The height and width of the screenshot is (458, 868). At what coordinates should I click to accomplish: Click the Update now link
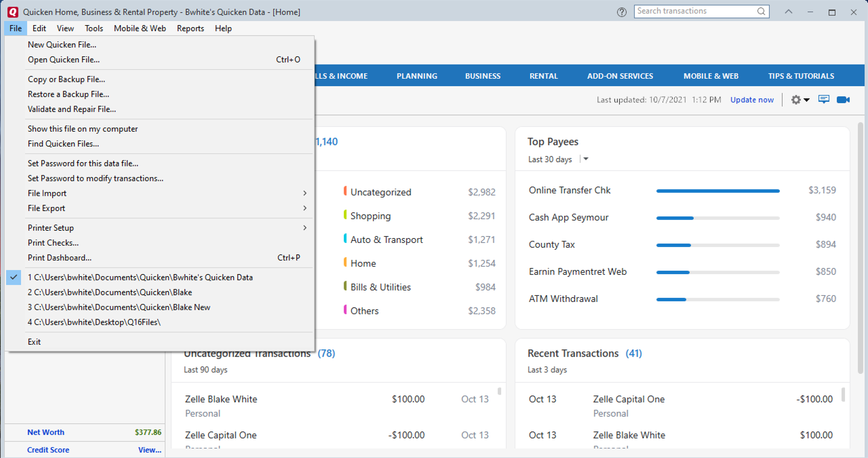point(751,100)
